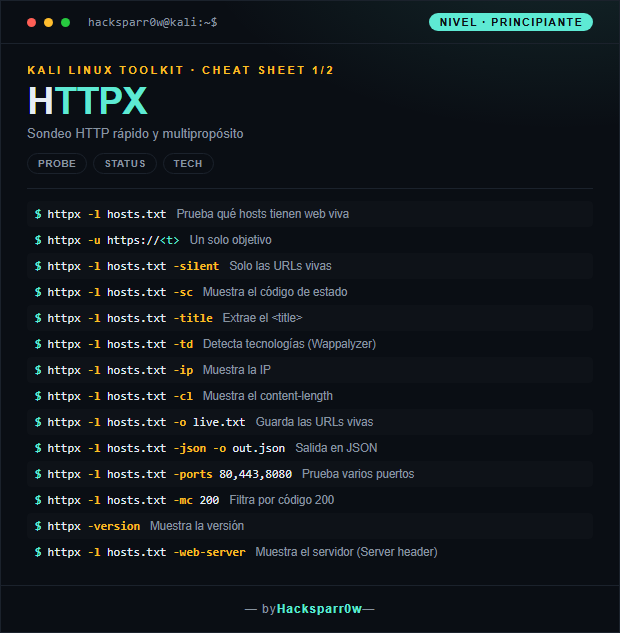The image size is (620, 633).
Task: Click the -sc flag
Action: tap(183, 292)
